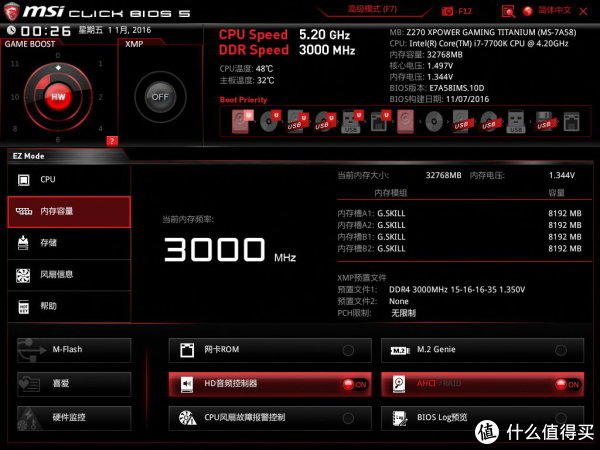The width and height of the screenshot is (600, 450).
Task: Select the legacy CD/DVD boot icon without U badge
Action: coord(434,122)
